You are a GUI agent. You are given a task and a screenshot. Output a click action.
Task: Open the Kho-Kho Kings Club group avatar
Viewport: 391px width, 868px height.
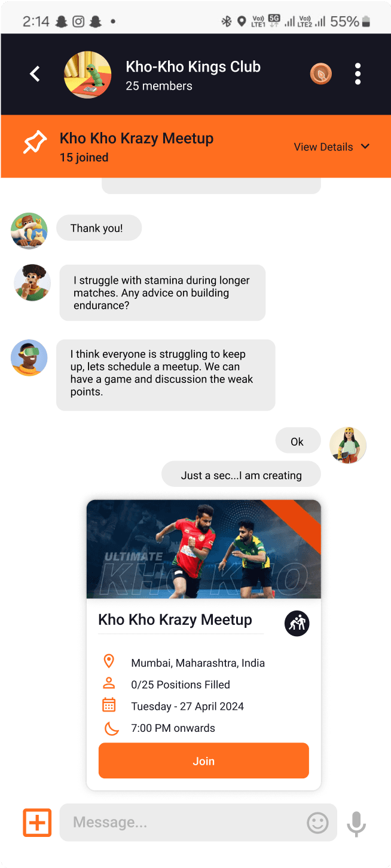tap(88, 75)
